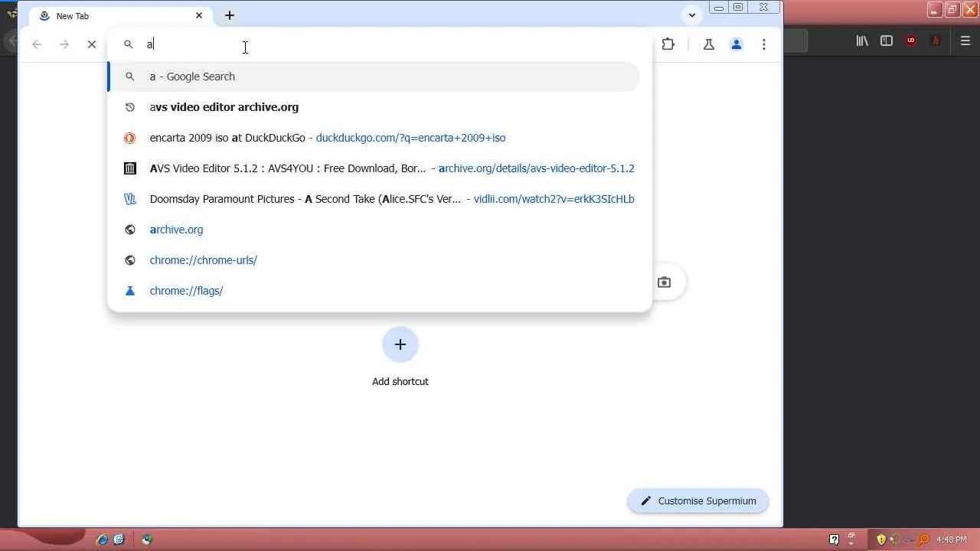Image resolution: width=980 pixels, height=551 pixels.
Task: Open a new tab with plus button
Action: tap(230, 15)
